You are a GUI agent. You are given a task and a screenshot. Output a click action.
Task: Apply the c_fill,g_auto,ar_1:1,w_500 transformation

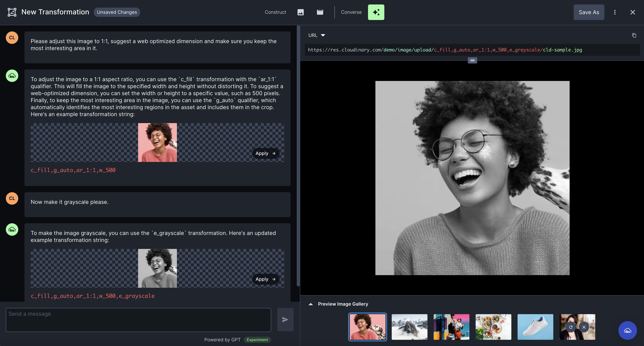coord(265,153)
